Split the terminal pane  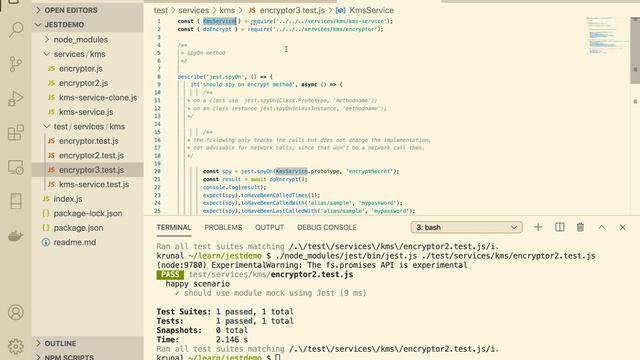pyautogui.click(x=560, y=227)
